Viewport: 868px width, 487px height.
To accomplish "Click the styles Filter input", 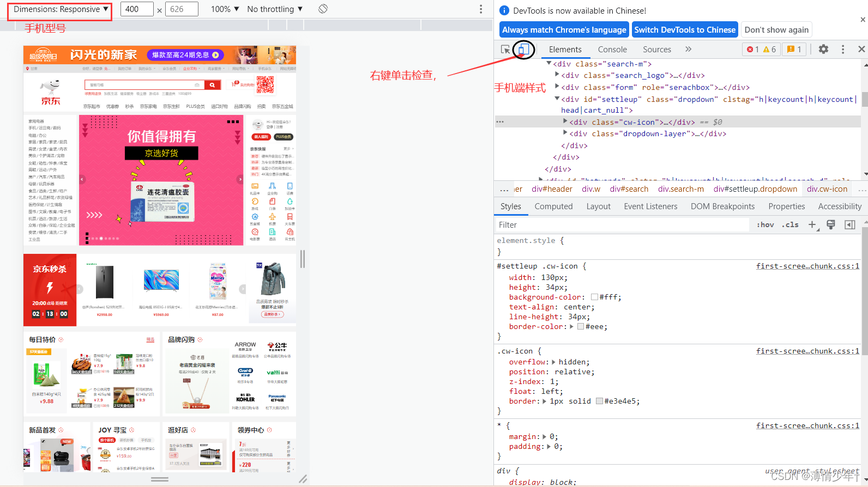I will 622,225.
